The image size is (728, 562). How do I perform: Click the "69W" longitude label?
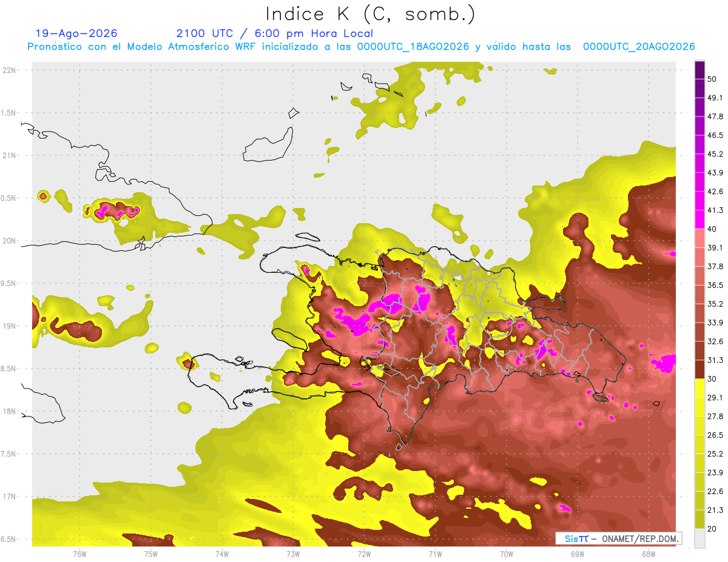pyautogui.click(x=578, y=554)
